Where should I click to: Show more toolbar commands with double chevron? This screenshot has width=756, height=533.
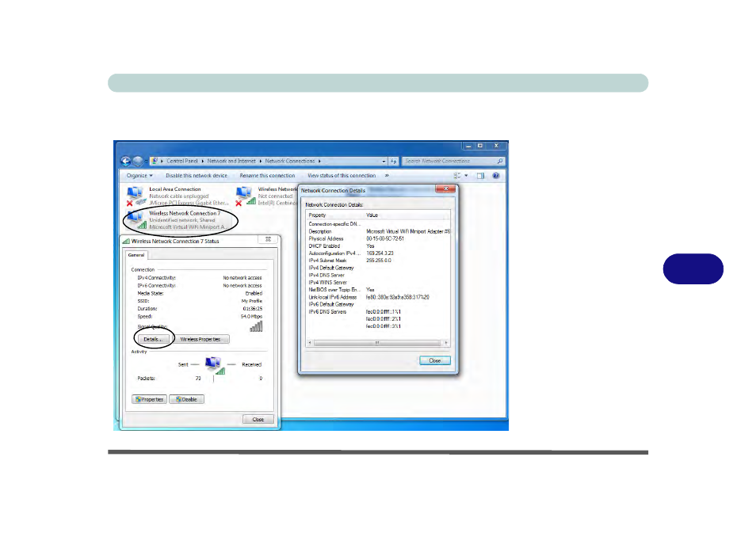(x=387, y=175)
